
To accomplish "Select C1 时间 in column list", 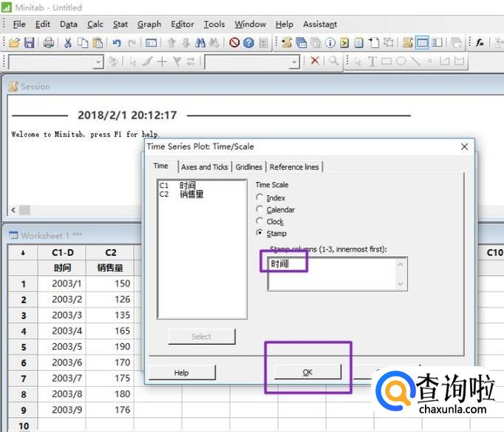I will click(177, 185).
